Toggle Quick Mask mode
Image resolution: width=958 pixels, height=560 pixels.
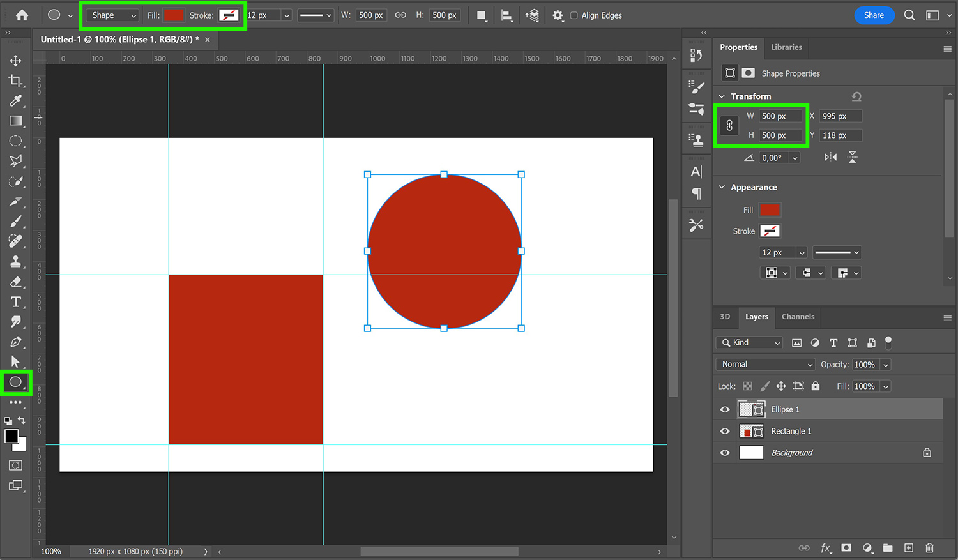pyautogui.click(x=15, y=465)
